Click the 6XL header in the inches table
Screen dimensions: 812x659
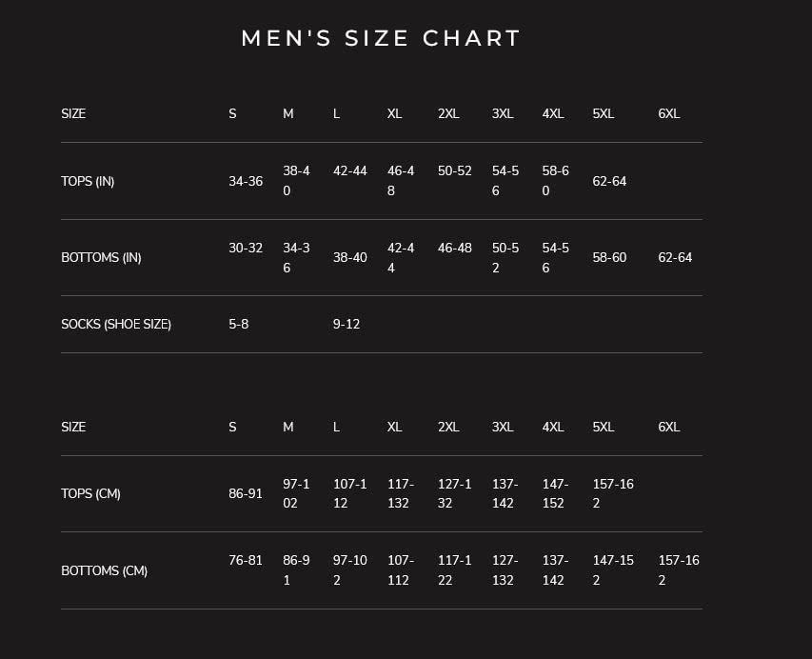(669, 113)
